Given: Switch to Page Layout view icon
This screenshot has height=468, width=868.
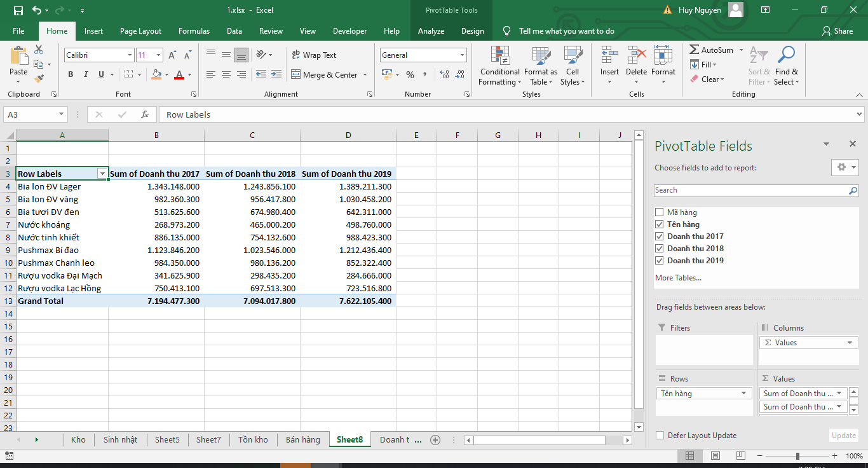Looking at the screenshot, I should [x=714, y=456].
